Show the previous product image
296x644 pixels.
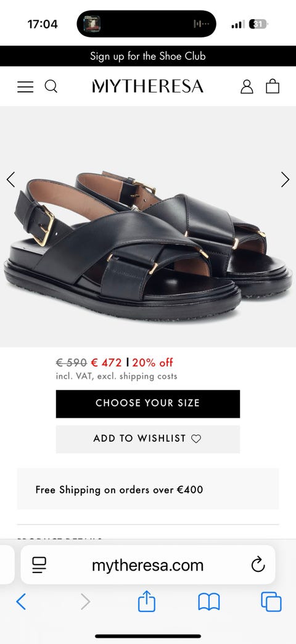click(x=10, y=180)
